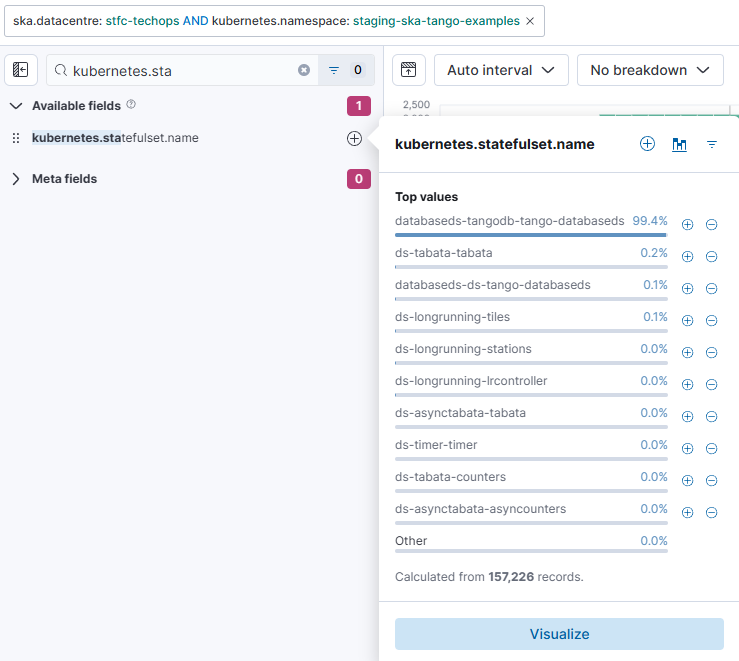Filter for ds-asynctabata-asyncounters value
Screen dimensions: 739x661
pyautogui.click(x=688, y=513)
